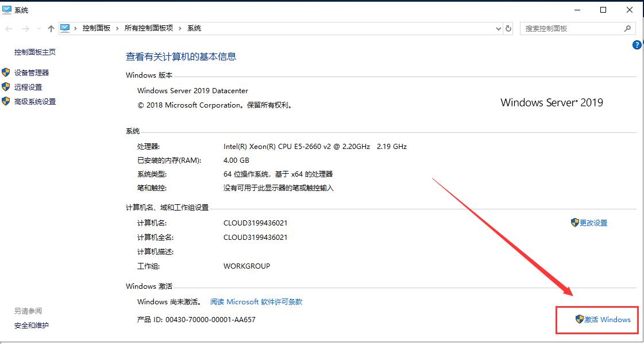
Task: Click shield icon beside 激活 Windows
Action: [x=580, y=319]
